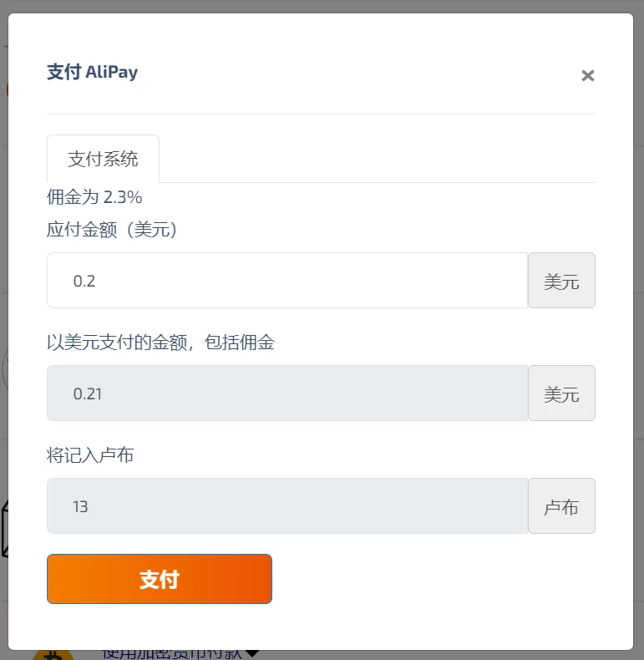
Task: Click the 支付 AliPay dialog title
Action: coord(92,72)
